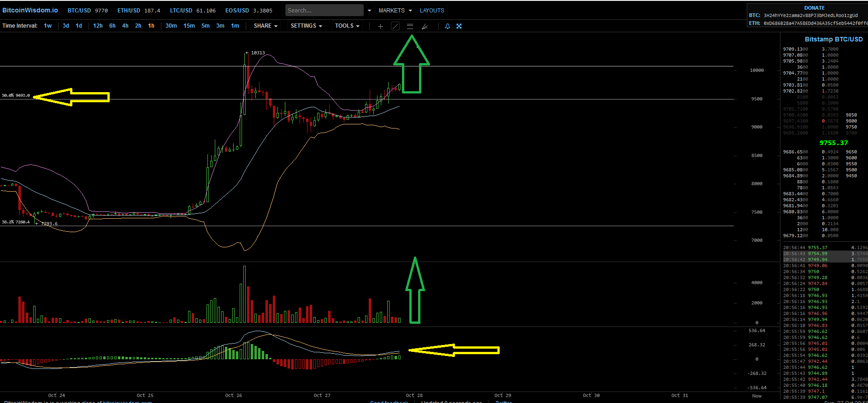Click the 9450 depth level label
Screen dimensions: 868x403
point(851,176)
